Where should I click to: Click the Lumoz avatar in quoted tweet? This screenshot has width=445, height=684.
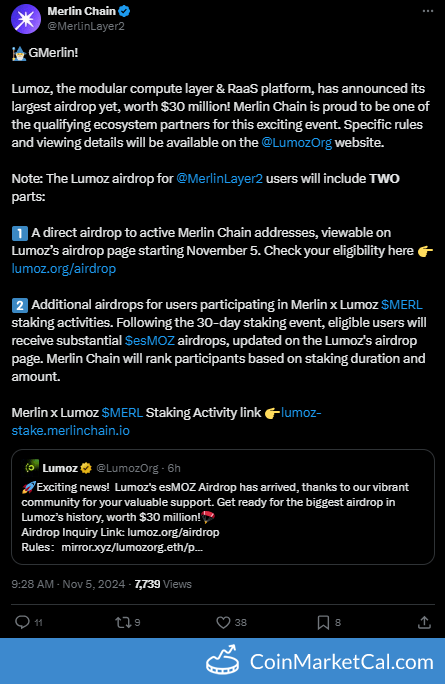pos(31,467)
